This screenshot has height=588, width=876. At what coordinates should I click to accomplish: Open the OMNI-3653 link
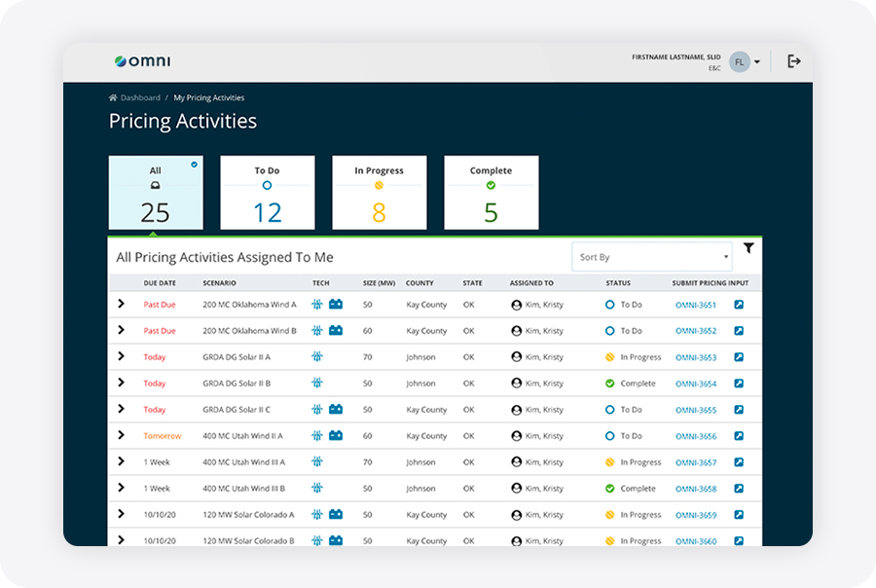tap(696, 357)
